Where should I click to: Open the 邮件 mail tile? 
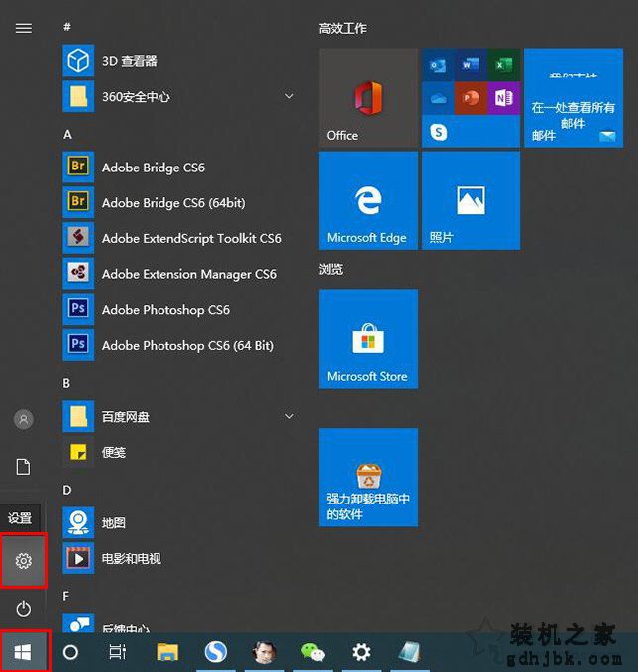pyautogui.click(x=574, y=98)
